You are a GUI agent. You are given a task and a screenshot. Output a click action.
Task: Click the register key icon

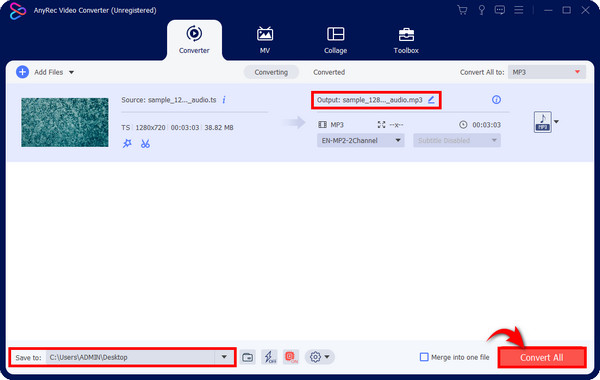point(481,10)
